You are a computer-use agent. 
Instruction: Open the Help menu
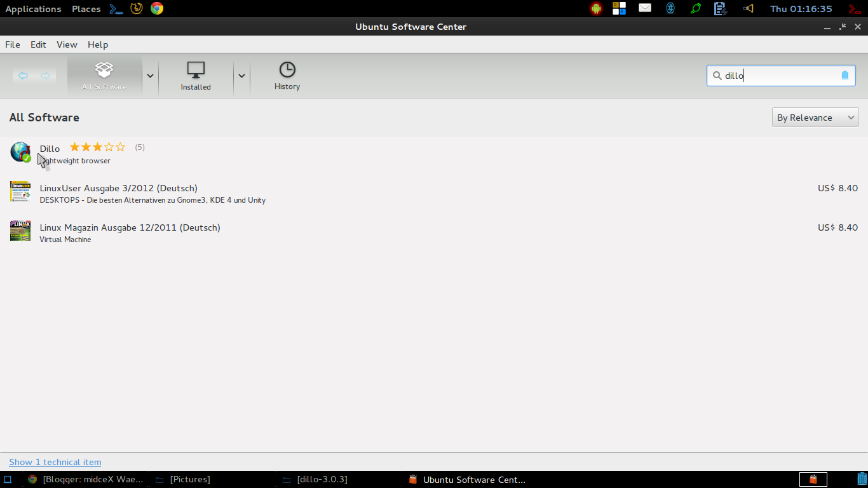click(x=98, y=44)
